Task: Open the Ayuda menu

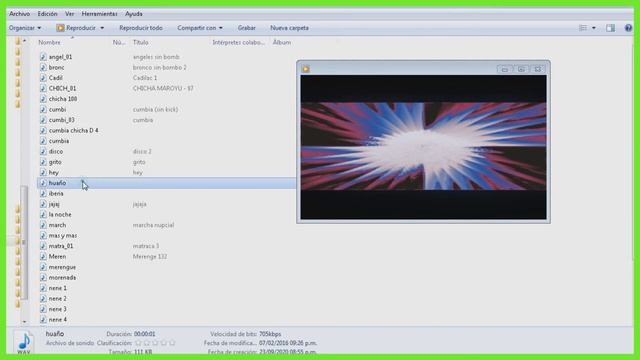Action: pyautogui.click(x=133, y=13)
